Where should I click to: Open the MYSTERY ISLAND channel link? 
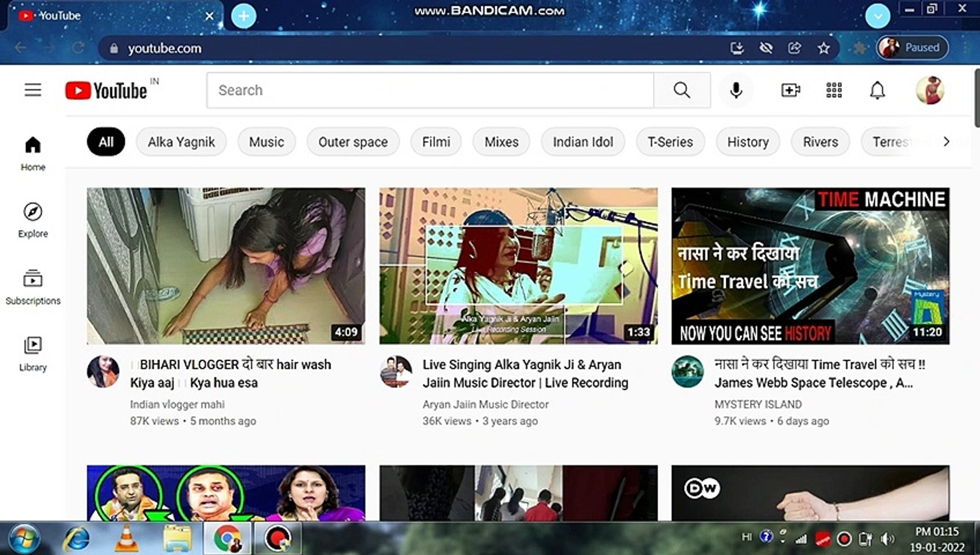coord(758,404)
